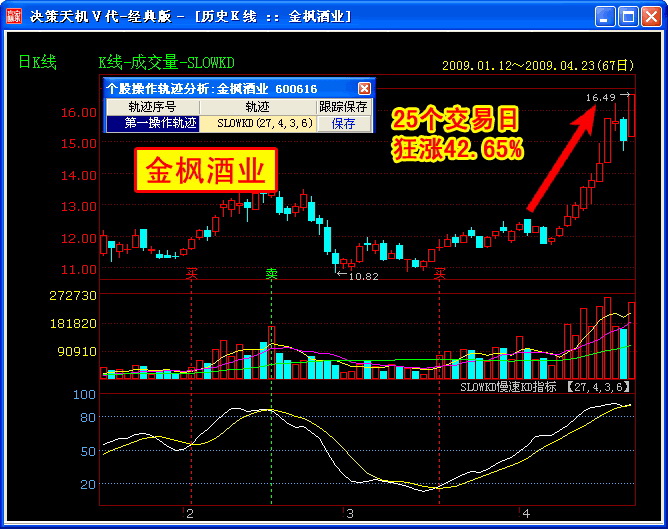Click the first red 买 signal marker
The width and height of the screenshot is (668, 529).
(191, 273)
